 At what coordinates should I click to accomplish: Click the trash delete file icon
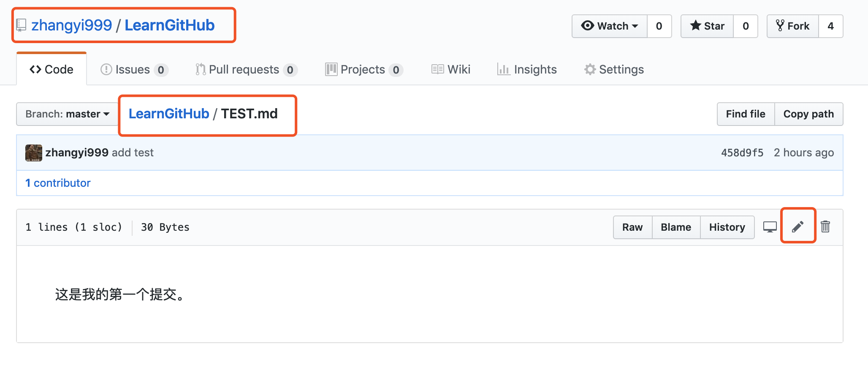pos(825,227)
